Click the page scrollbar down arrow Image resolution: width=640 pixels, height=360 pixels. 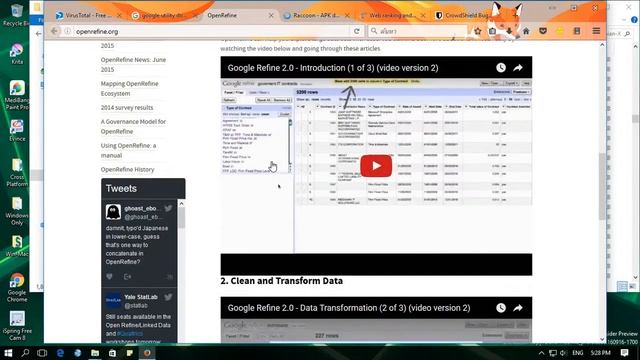tap(602, 339)
